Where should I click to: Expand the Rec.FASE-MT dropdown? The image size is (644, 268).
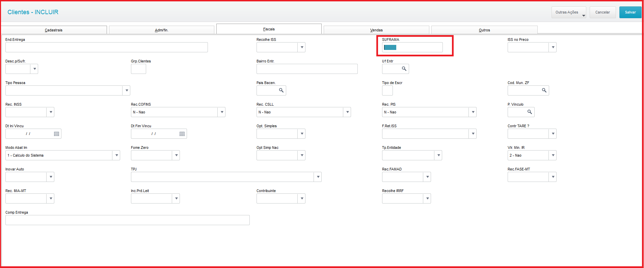click(553, 177)
